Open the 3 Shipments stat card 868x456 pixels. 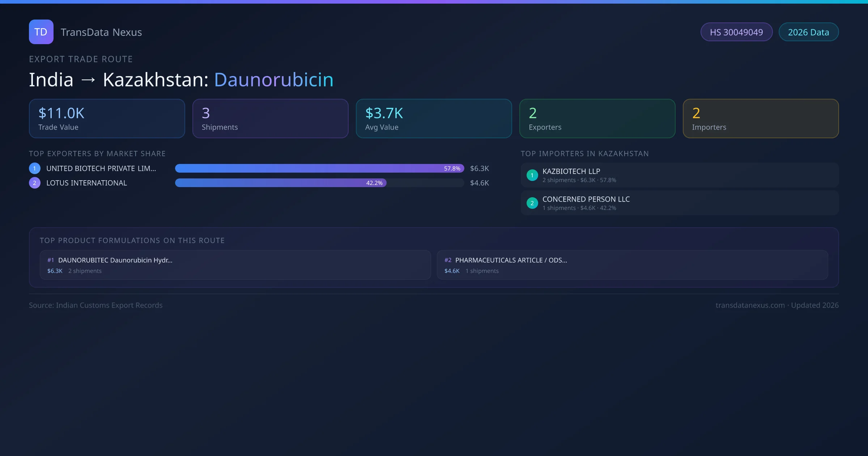tap(270, 119)
